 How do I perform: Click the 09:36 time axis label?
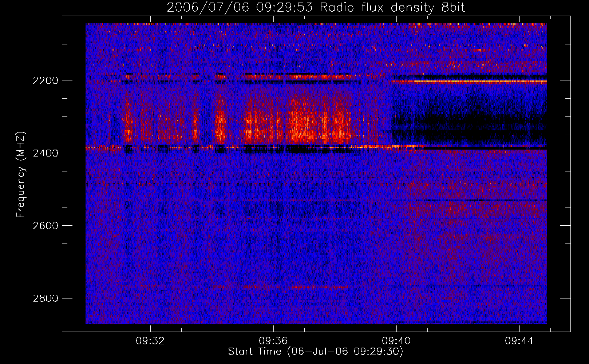(x=273, y=341)
